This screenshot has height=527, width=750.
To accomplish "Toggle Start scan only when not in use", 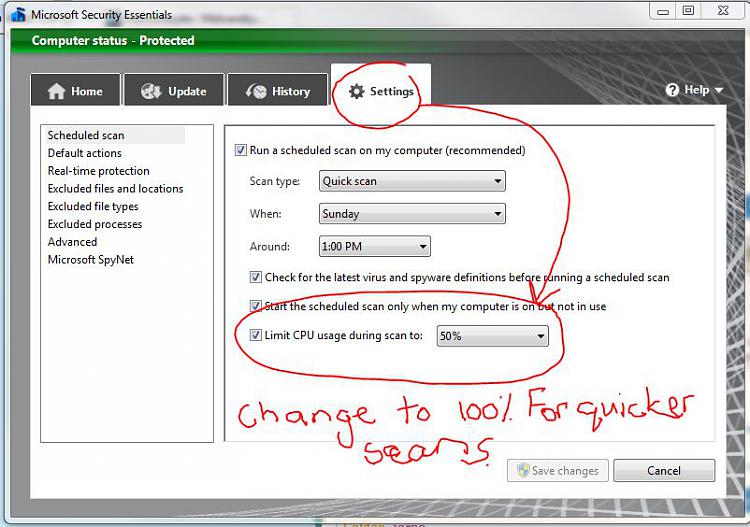I will pyautogui.click(x=255, y=306).
